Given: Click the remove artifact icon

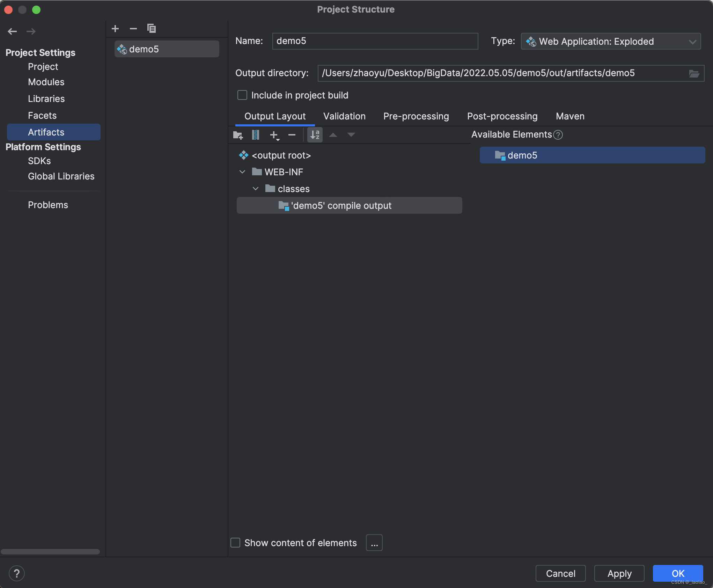Looking at the screenshot, I should pyautogui.click(x=133, y=28).
